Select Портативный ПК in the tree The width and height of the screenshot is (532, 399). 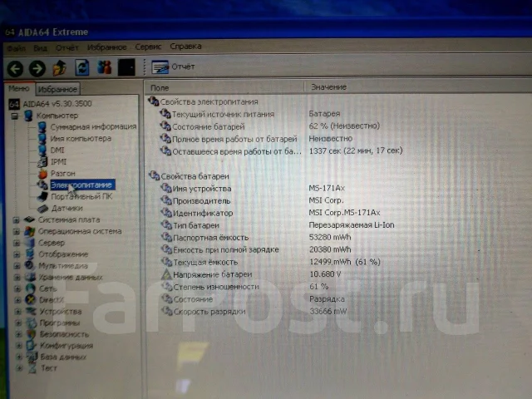(75, 197)
